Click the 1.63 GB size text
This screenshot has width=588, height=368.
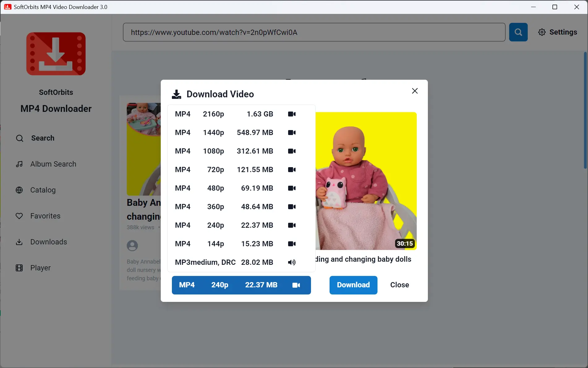coord(260,114)
